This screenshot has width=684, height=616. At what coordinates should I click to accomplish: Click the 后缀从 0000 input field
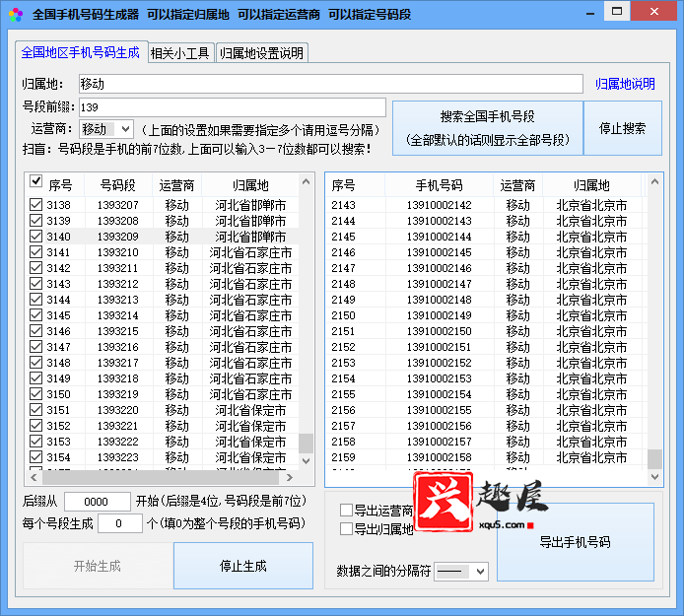coord(97,502)
